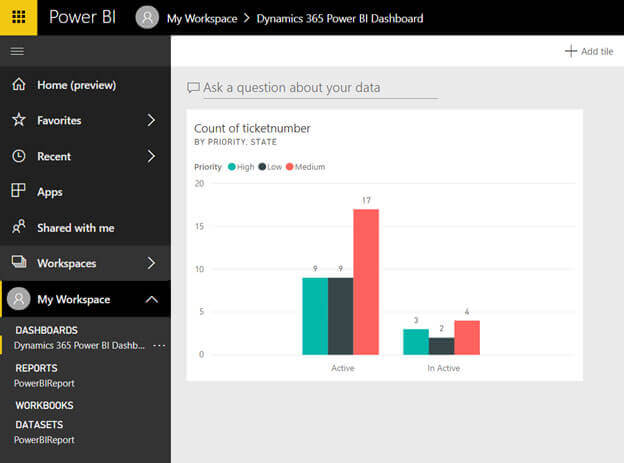Image resolution: width=624 pixels, height=463 pixels.
Task: Collapse My Workspace with up chevron
Action: [152, 299]
